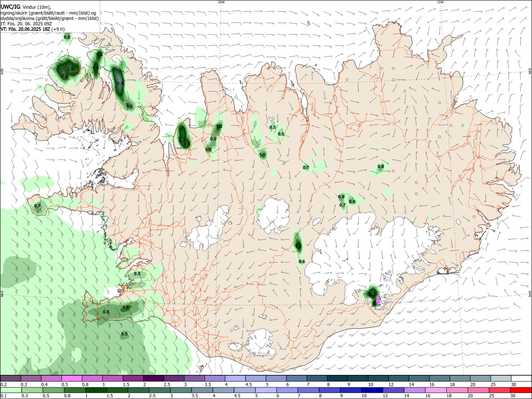
Task: Click the '3.8' rainfall value on the map
Action: point(120,84)
